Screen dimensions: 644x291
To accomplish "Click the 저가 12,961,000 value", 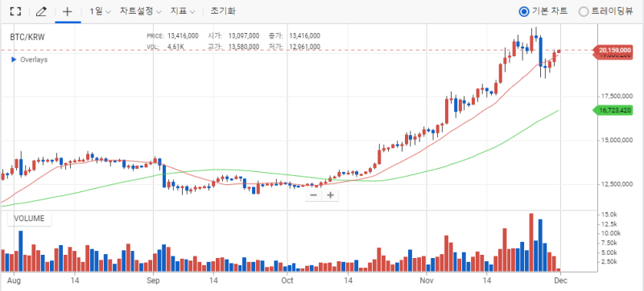I will point(304,47).
